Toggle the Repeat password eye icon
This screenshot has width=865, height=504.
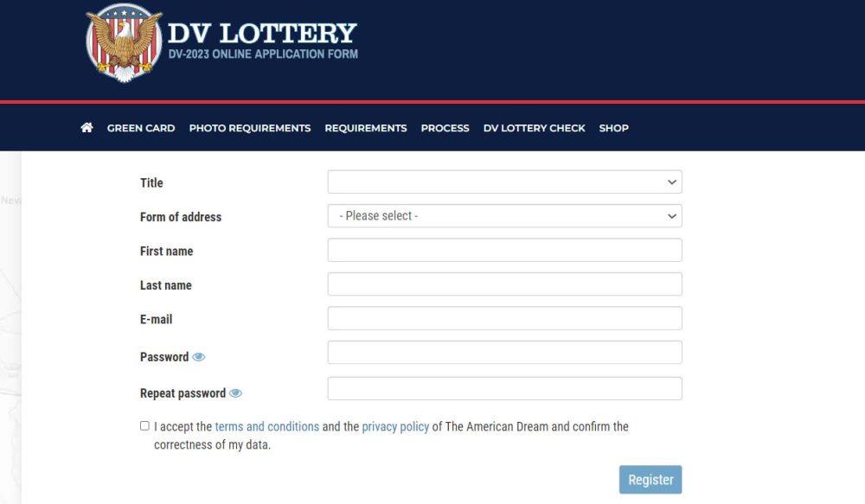[236, 393]
